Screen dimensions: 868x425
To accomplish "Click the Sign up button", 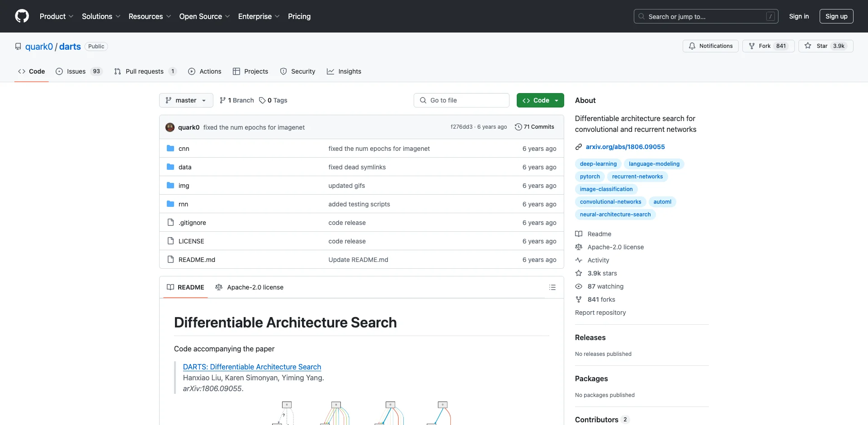I will coord(836,16).
